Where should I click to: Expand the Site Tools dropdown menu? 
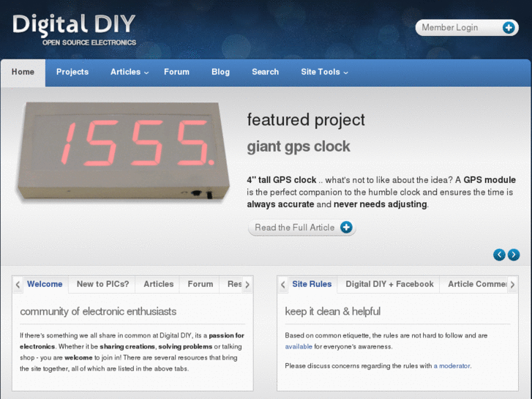pyautogui.click(x=324, y=72)
